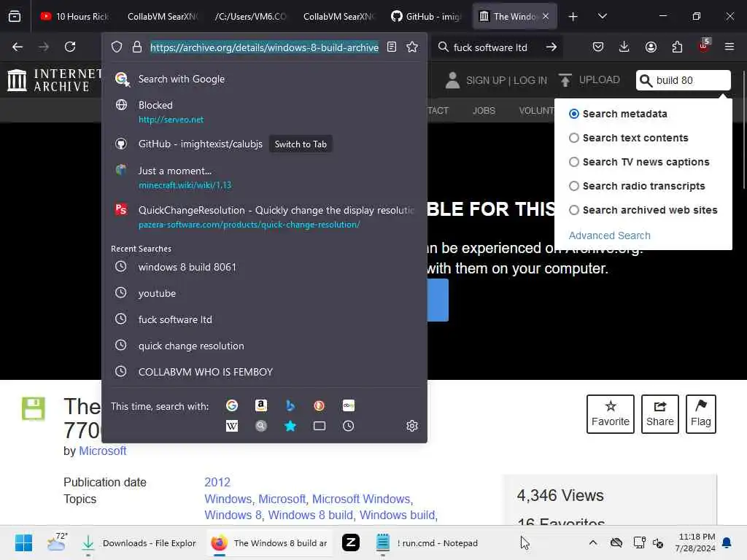
Task: Open the Firefox downloads panel
Action: coord(624,47)
